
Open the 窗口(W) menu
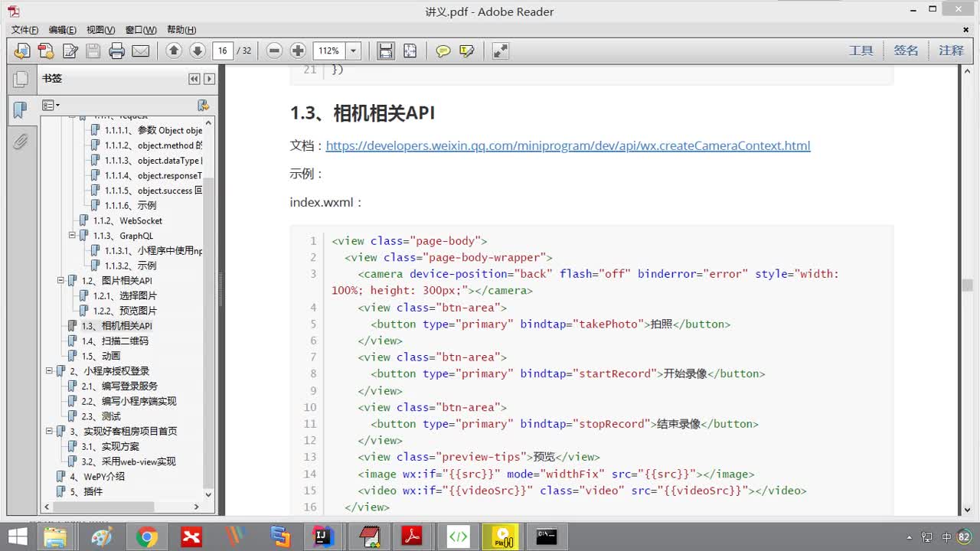tap(141, 30)
